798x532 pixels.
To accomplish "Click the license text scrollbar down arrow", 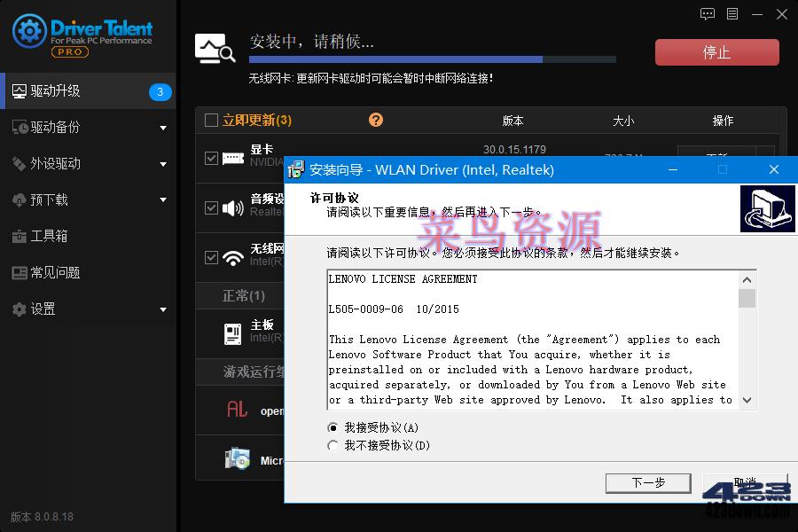I will pyautogui.click(x=747, y=399).
